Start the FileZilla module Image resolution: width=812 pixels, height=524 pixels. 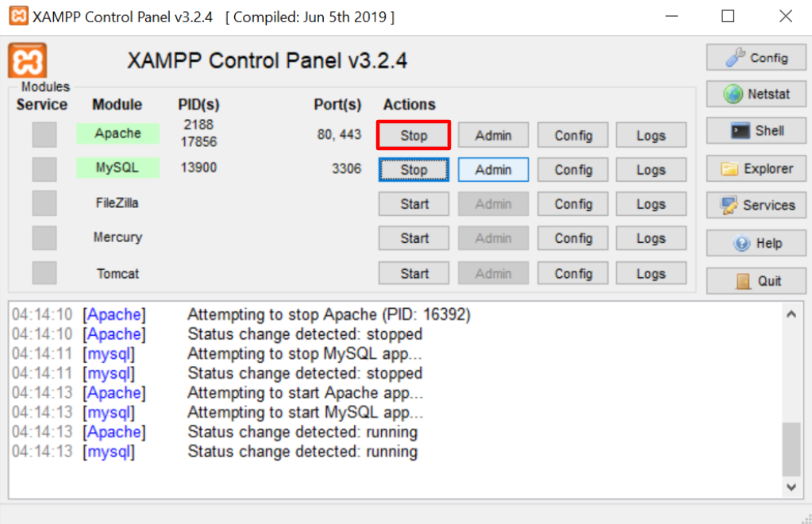413,203
